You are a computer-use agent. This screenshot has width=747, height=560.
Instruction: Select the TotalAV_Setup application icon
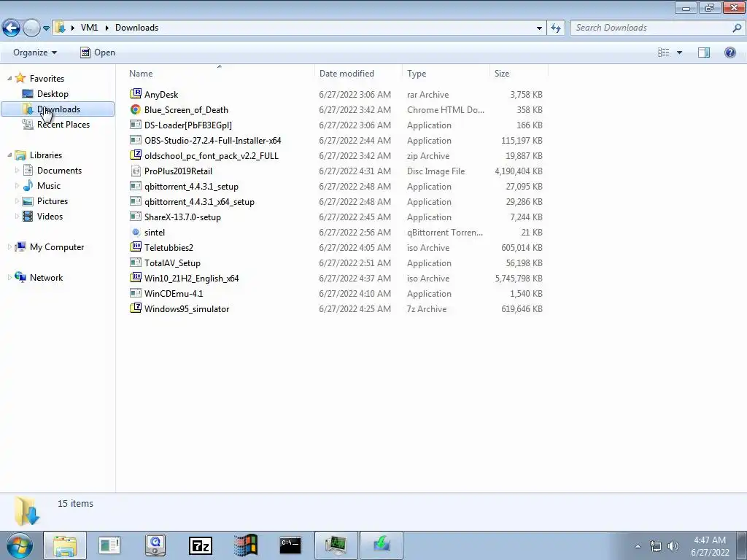tap(136, 262)
